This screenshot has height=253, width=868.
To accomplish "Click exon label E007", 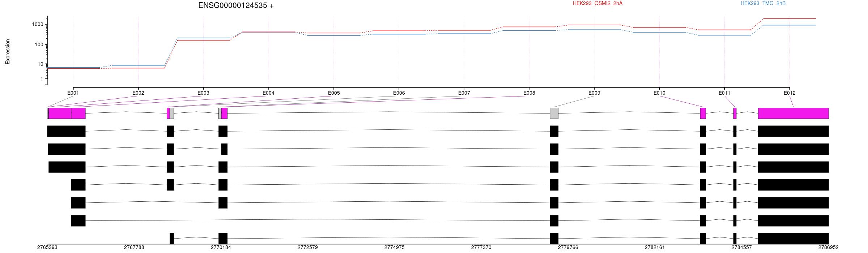I will click(x=464, y=93).
